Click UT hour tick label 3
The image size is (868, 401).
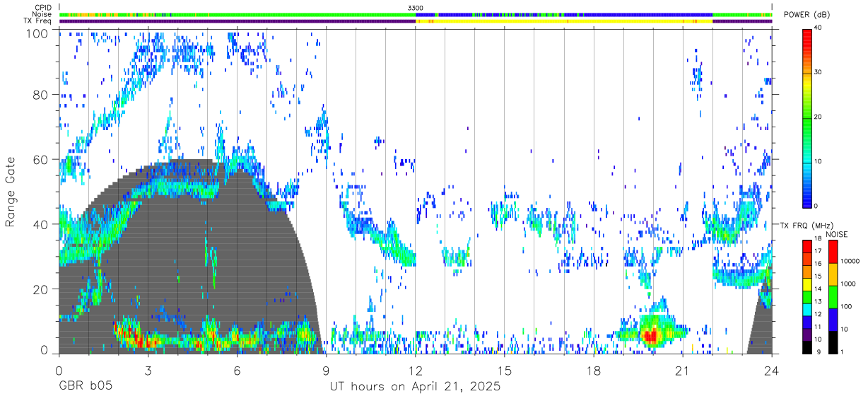click(148, 371)
